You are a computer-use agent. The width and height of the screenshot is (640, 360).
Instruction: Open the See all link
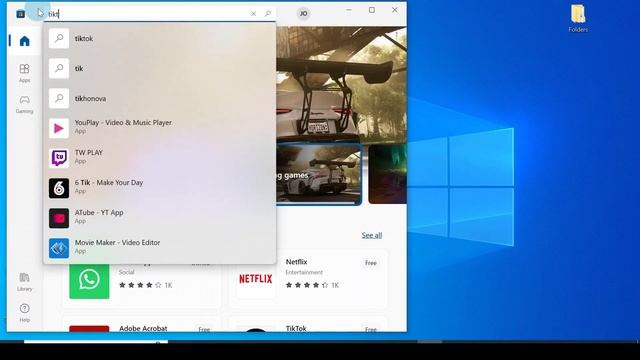[x=371, y=235]
